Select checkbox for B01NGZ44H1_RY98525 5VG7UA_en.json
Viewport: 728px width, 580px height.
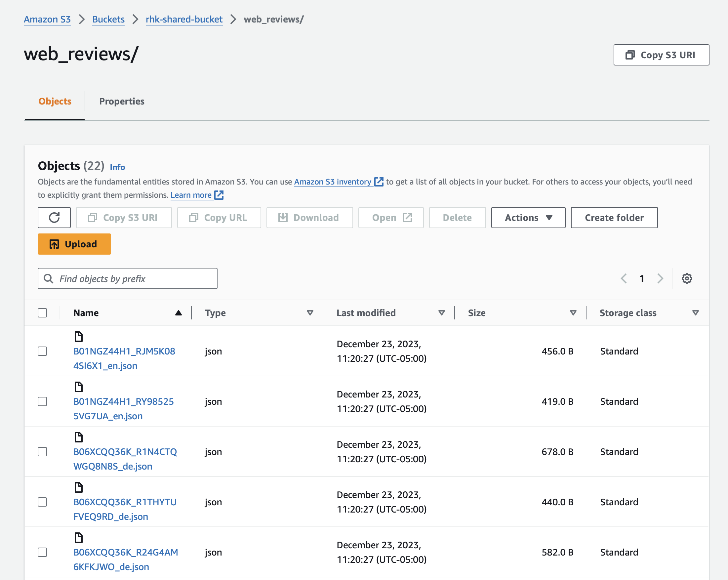coord(42,401)
